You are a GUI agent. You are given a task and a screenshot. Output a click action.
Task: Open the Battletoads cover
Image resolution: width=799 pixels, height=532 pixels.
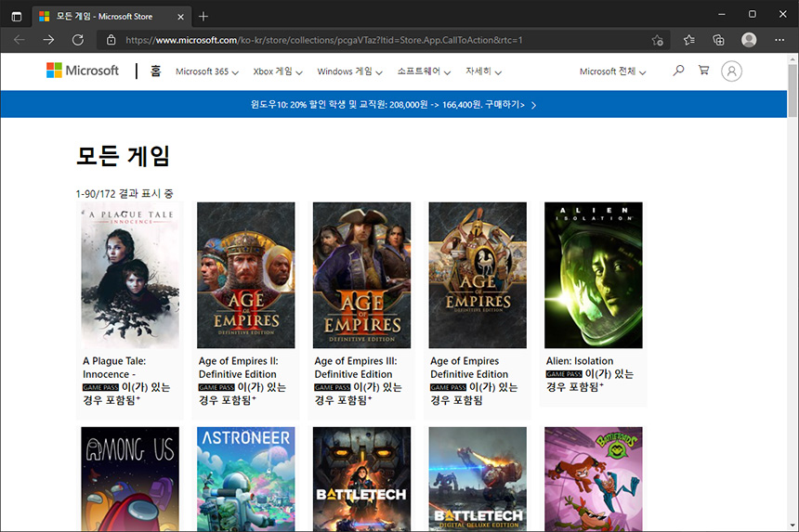593,479
